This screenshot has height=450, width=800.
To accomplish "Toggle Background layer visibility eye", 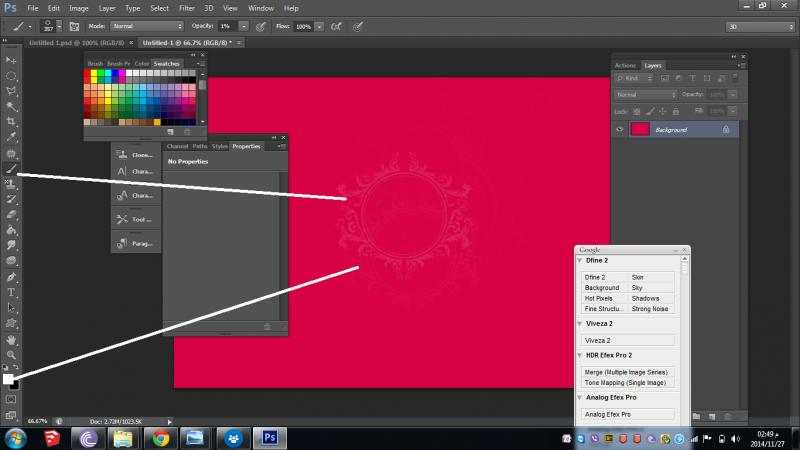I will tap(619, 130).
